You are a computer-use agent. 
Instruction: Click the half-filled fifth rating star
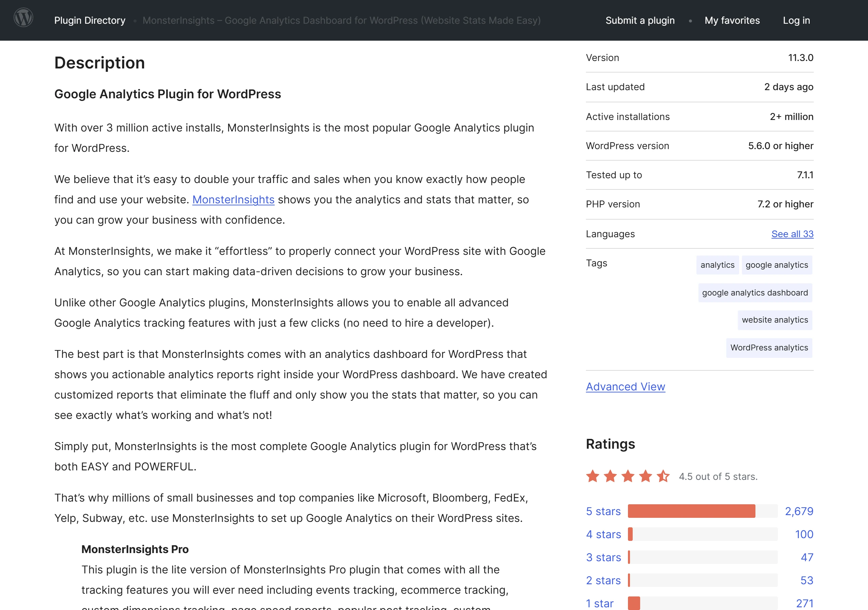coord(663,476)
